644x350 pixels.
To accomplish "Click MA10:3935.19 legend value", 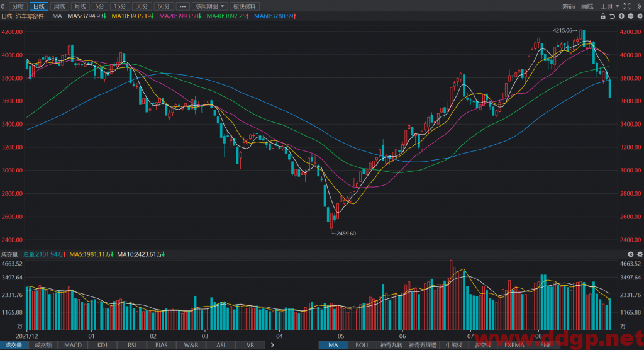I will click(x=132, y=16).
